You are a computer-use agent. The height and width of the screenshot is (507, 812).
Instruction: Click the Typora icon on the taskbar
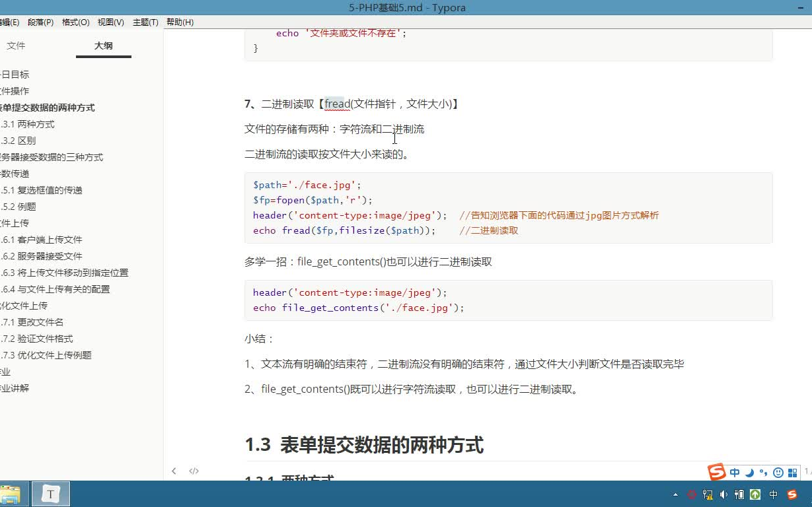tap(50, 494)
